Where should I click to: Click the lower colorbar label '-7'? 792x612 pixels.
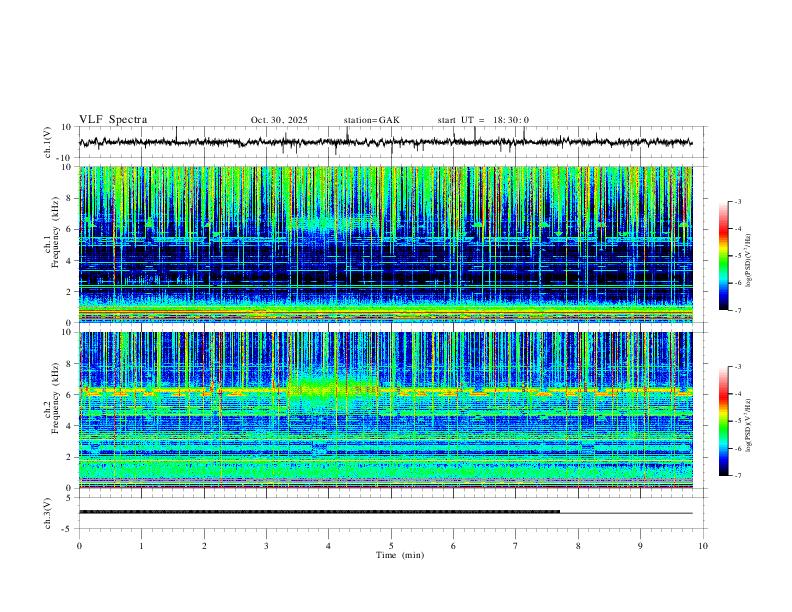pos(738,475)
